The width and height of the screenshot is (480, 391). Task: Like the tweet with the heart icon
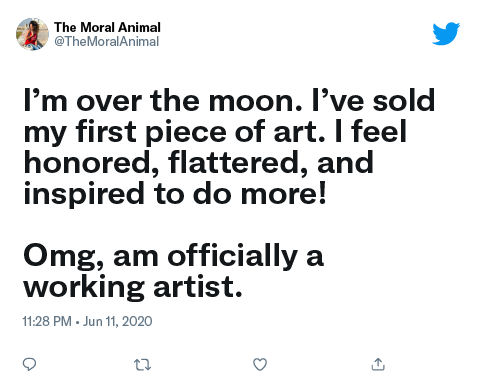point(260,364)
